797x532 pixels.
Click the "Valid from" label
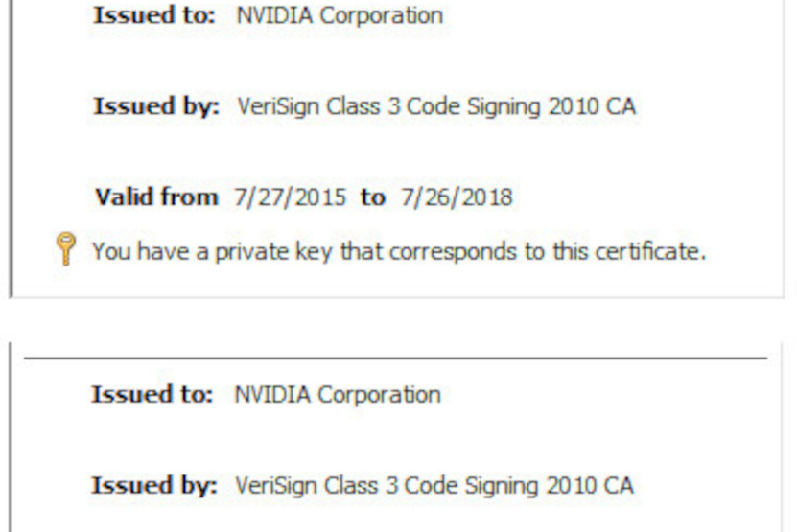point(156,197)
